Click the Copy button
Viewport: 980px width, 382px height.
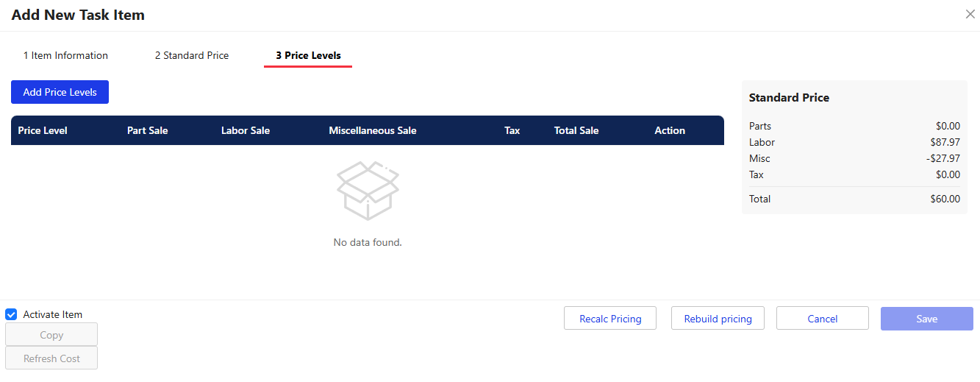pos(51,335)
